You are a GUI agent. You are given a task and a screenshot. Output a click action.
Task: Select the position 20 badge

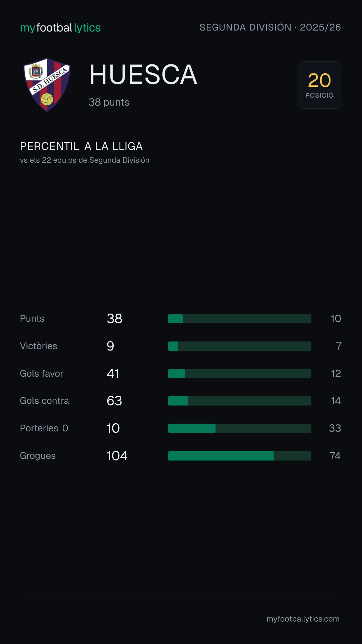coord(319,85)
